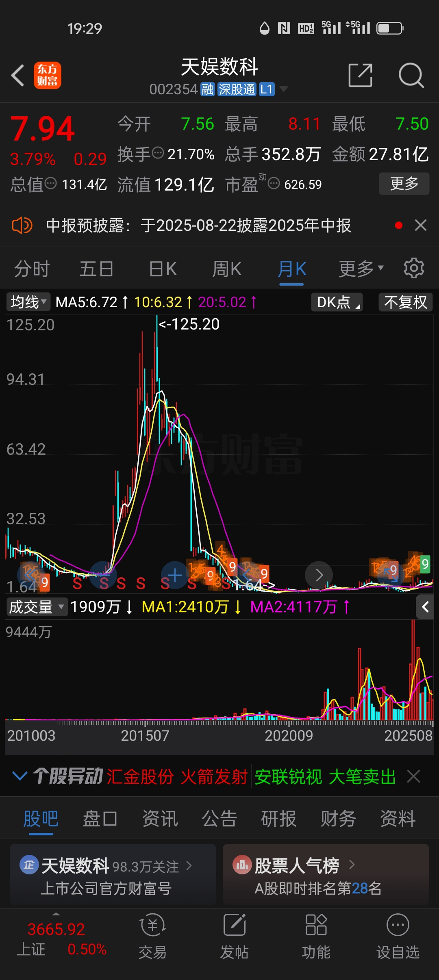
Task: Tap the 发帖 post icon
Action: point(235,925)
